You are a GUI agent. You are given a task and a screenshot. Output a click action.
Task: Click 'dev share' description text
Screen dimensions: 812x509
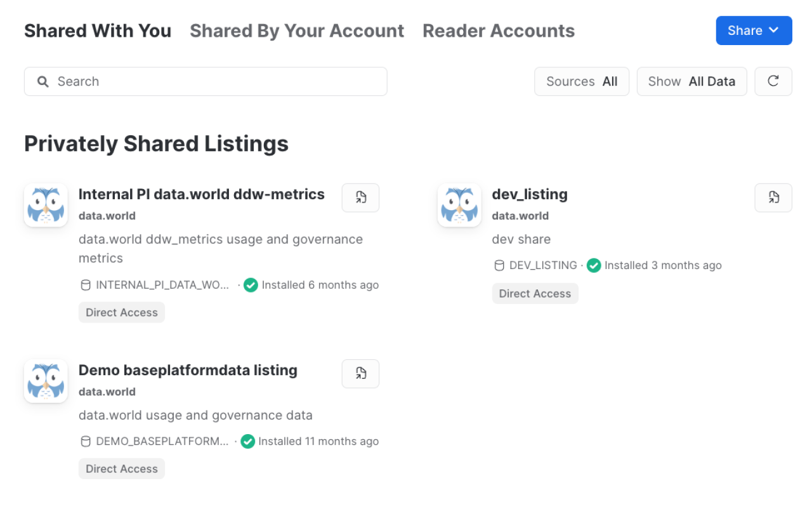coord(521,239)
